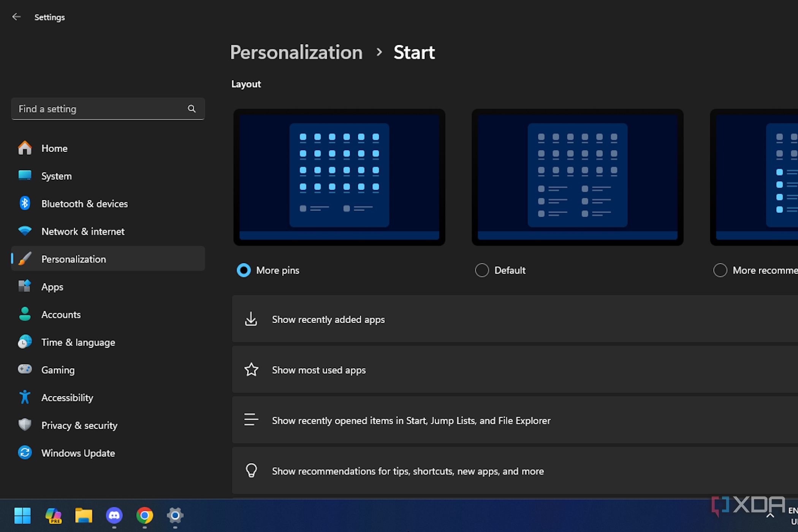
Task: Open Accessibility settings
Action: click(x=108, y=397)
